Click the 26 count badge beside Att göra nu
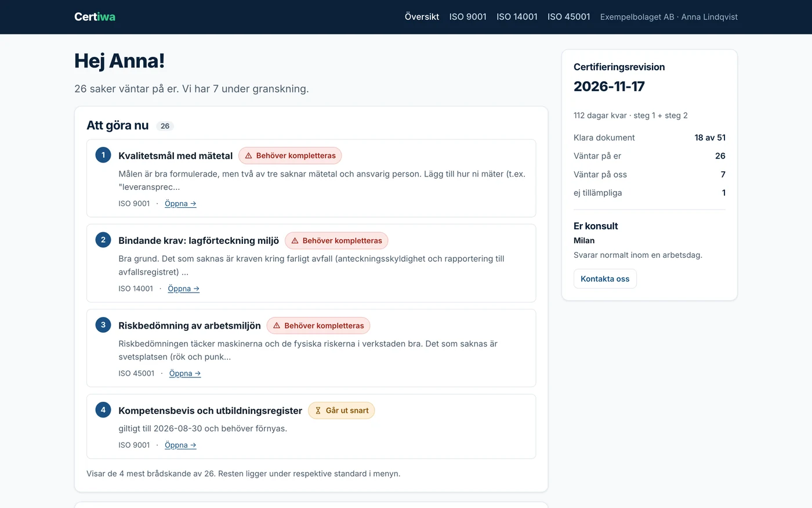Image resolution: width=812 pixels, height=508 pixels. click(165, 126)
